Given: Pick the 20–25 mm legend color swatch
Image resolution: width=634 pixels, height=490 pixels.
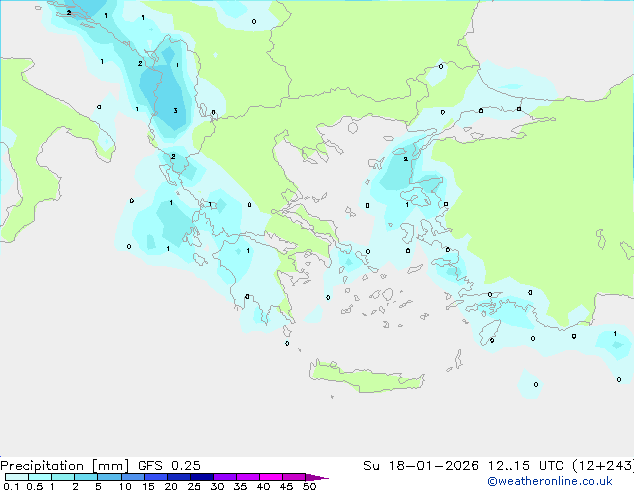Looking at the screenshot, I should 179,477.
